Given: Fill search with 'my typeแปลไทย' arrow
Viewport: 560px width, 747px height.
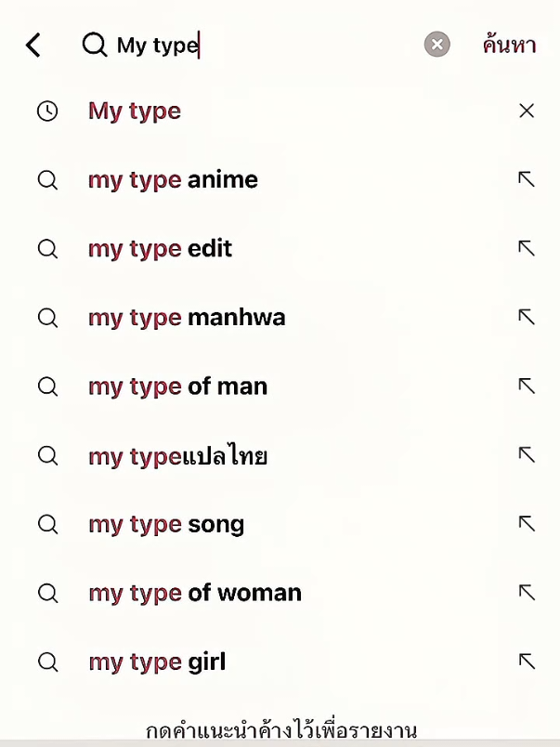Looking at the screenshot, I should click(527, 455).
